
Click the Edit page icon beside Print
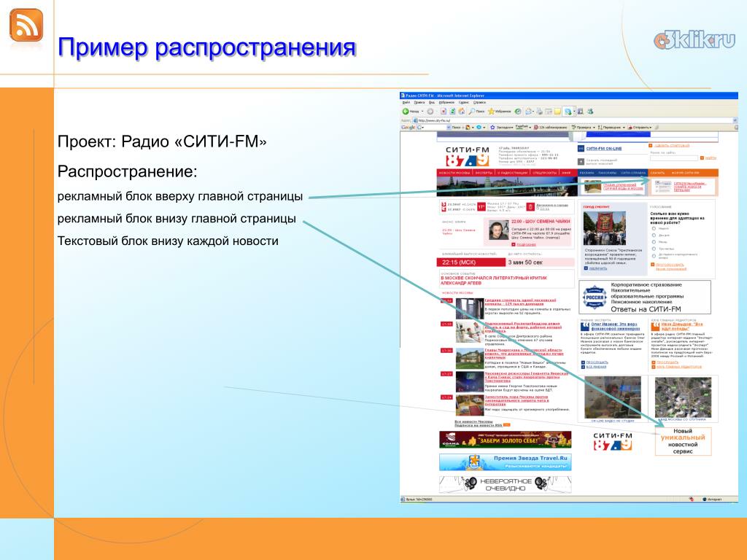click(x=549, y=112)
